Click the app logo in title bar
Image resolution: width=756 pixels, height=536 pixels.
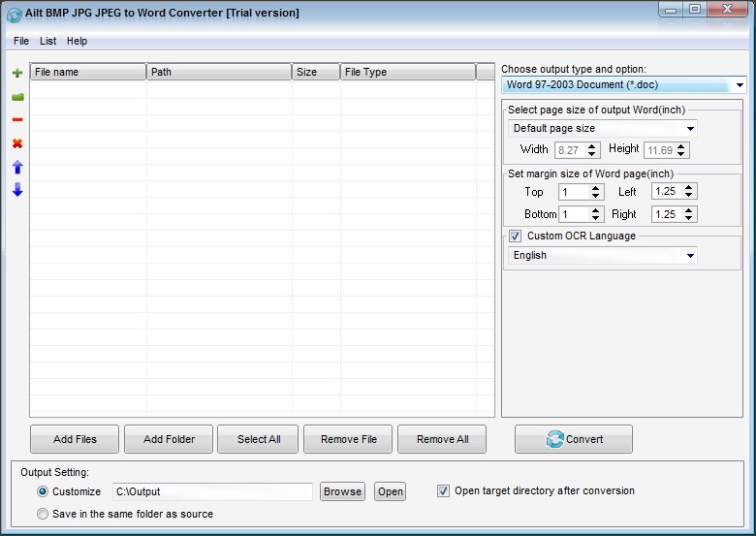pos(14,15)
